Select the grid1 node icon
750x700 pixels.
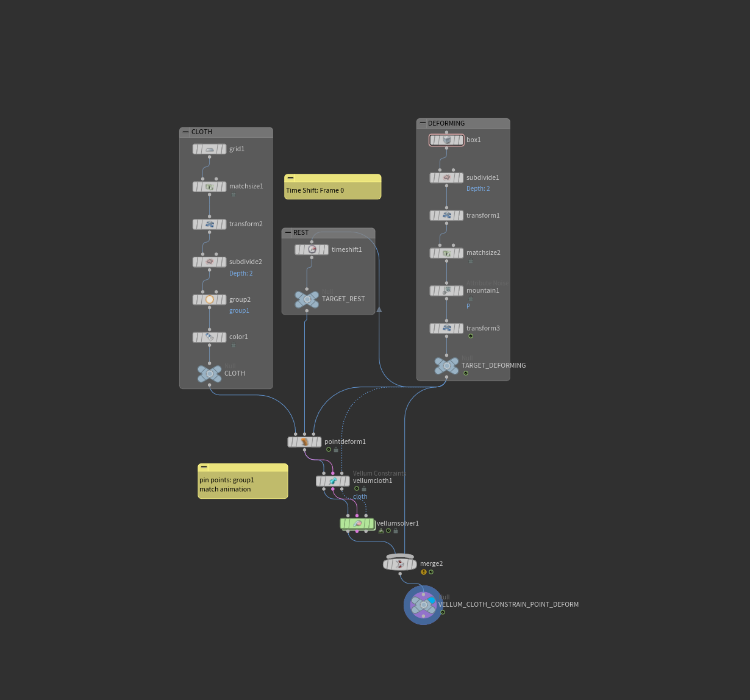(x=209, y=149)
